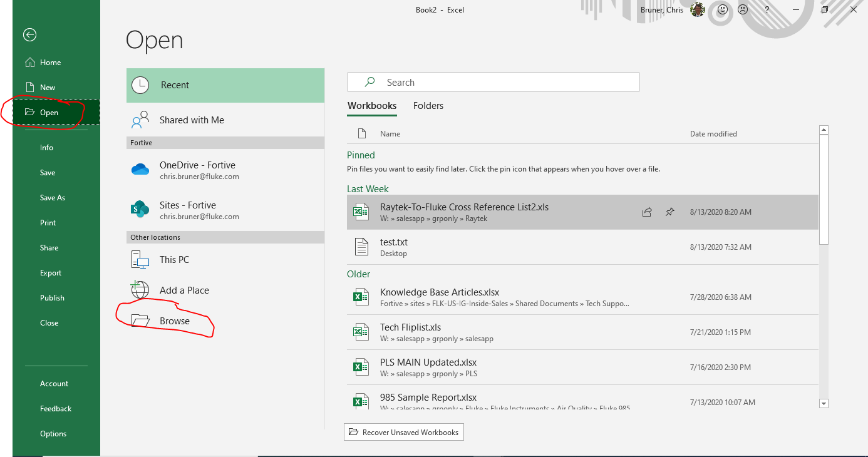Click the SharePoint Sites icon

[x=140, y=210]
